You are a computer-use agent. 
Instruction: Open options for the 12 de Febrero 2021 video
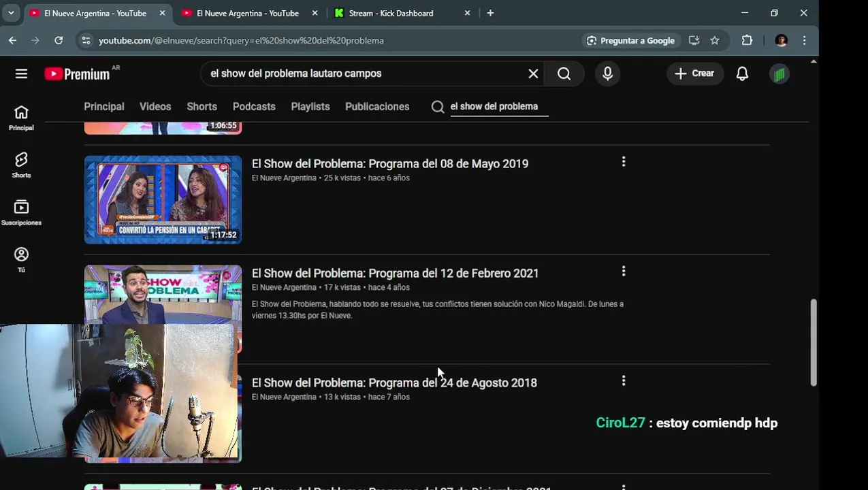tap(623, 271)
